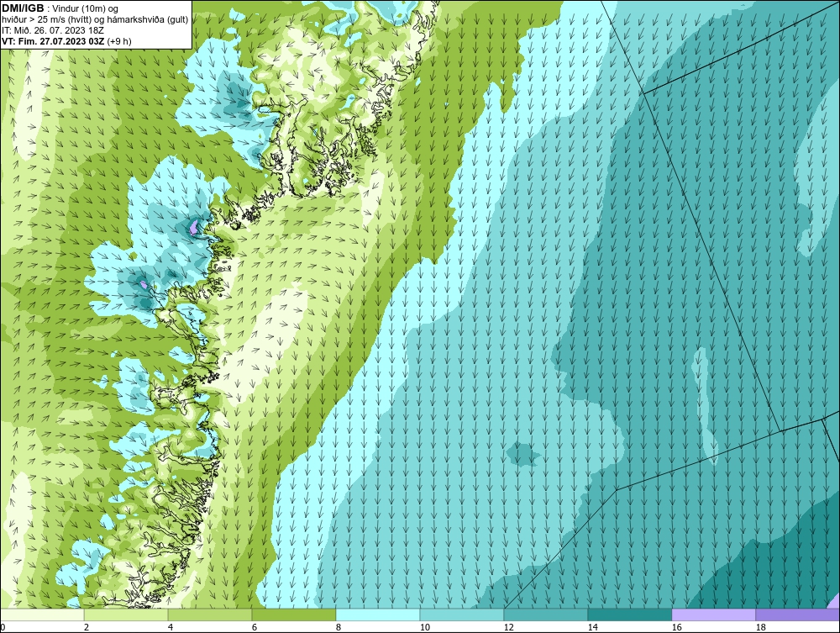The height and width of the screenshot is (633, 840).
Task: Click the DMI/IGB title text
Action: point(23,8)
